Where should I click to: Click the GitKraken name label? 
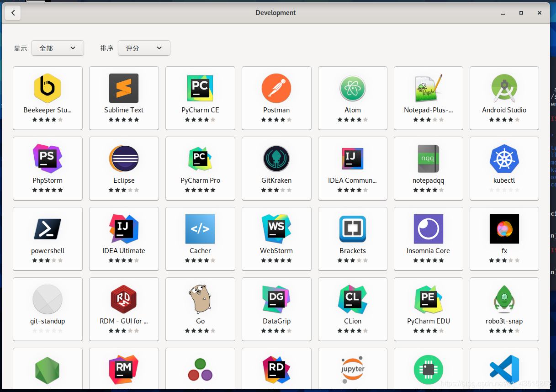coord(276,180)
